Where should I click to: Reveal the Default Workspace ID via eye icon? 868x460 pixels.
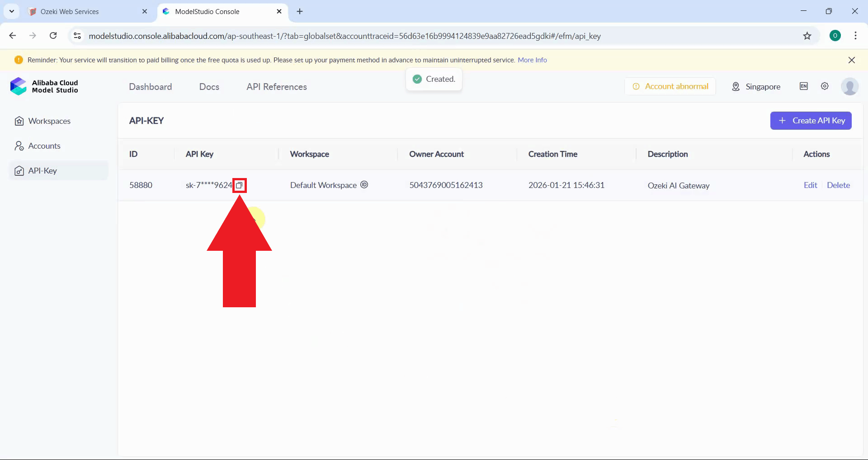click(x=364, y=185)
